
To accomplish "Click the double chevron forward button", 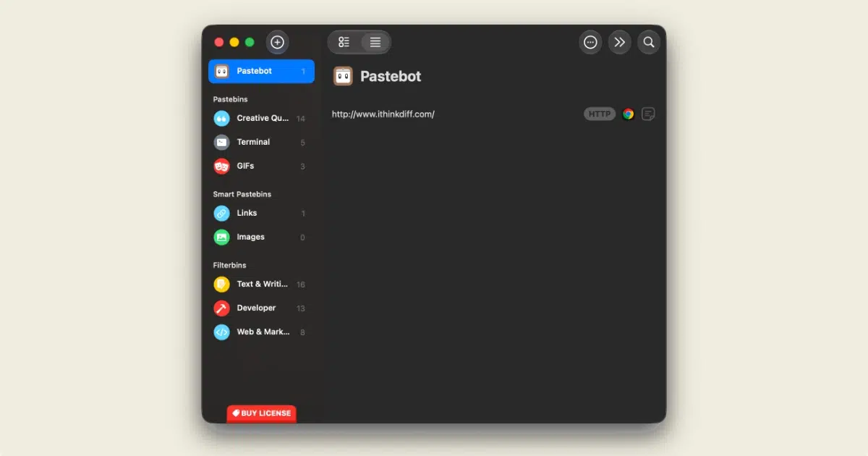I will [x=619, y=42].
